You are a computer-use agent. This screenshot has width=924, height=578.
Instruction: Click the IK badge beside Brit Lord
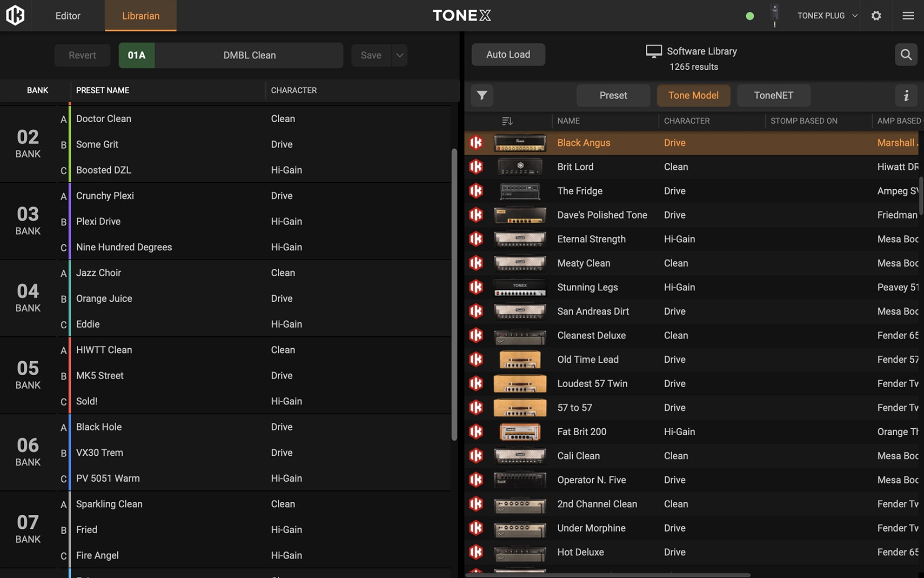coord(476,167)
